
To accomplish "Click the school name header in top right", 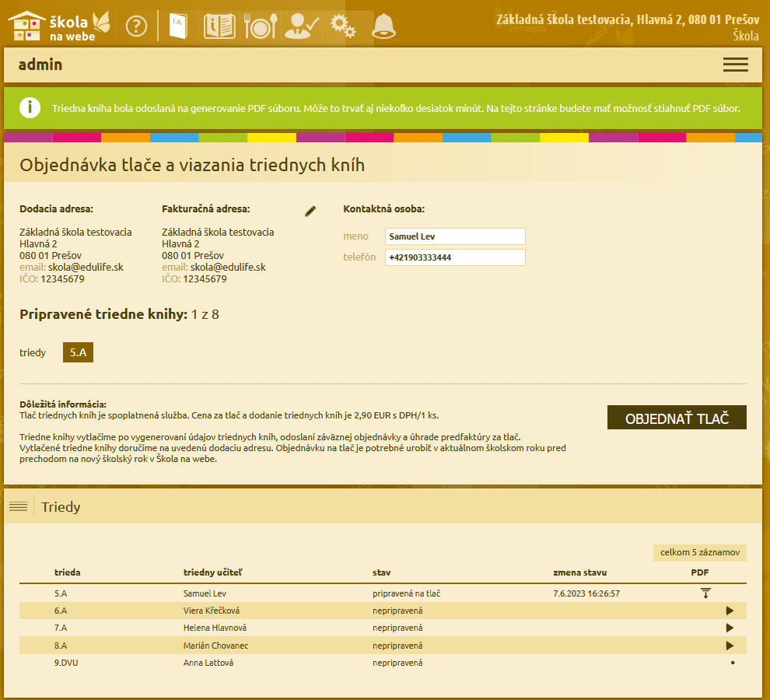I will [628, 19].
